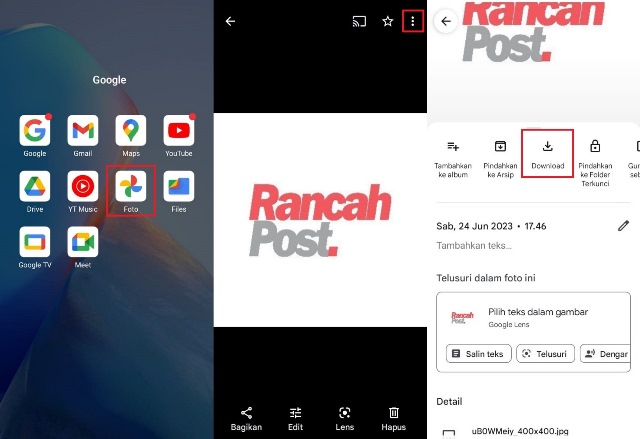Tap Bagikan to share the photo

[x=246, y=419]
